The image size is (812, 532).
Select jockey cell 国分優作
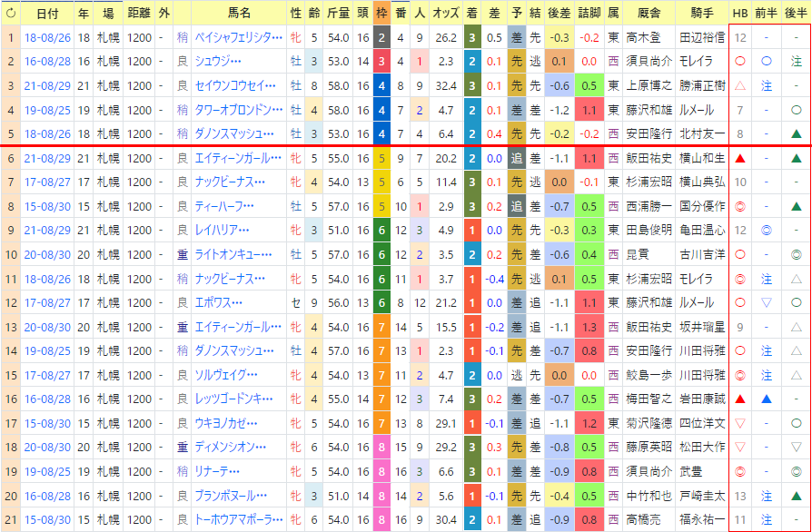click(x=702, y=206)
